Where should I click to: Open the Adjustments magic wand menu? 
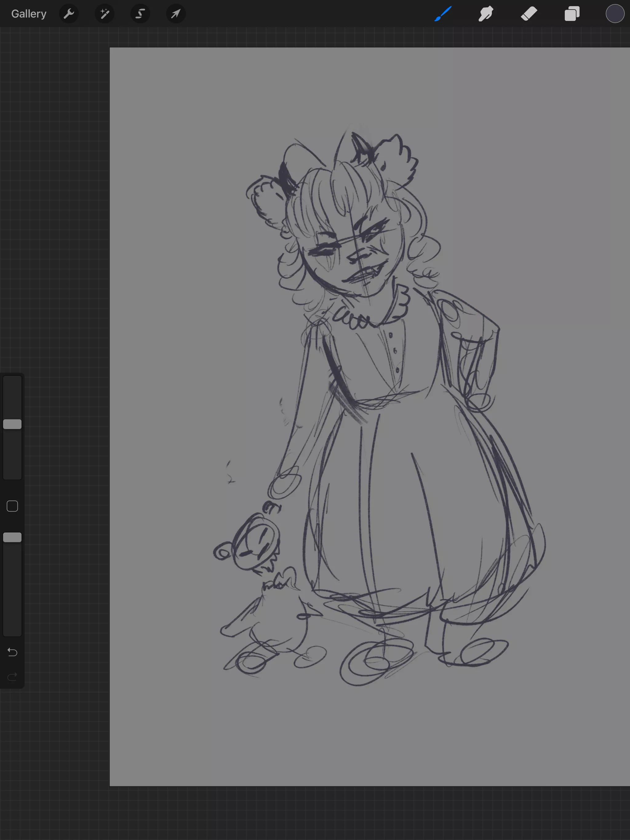pos(105,14)
